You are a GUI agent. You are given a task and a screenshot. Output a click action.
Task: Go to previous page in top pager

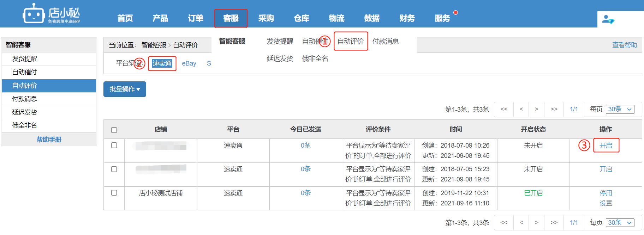[521, 109]
